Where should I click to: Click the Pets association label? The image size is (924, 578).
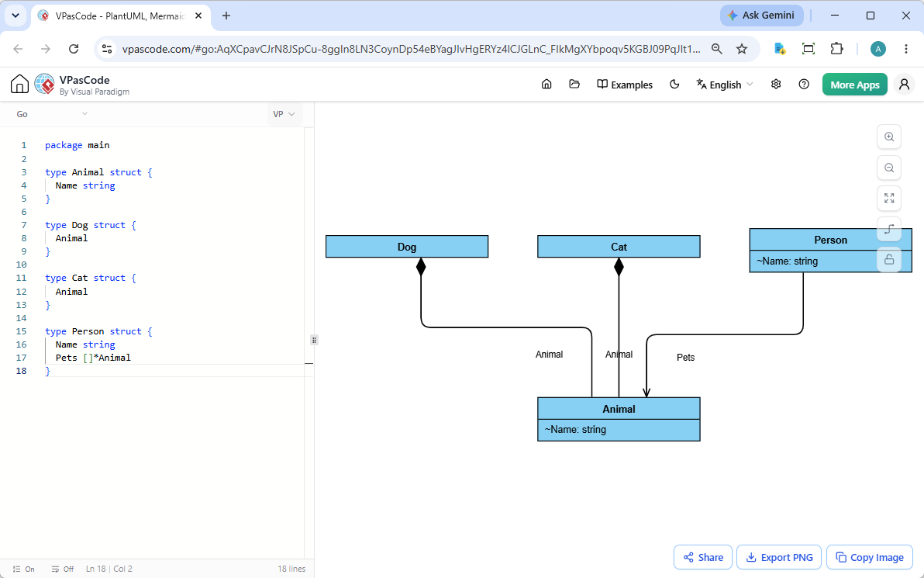(x=685, y=358)
